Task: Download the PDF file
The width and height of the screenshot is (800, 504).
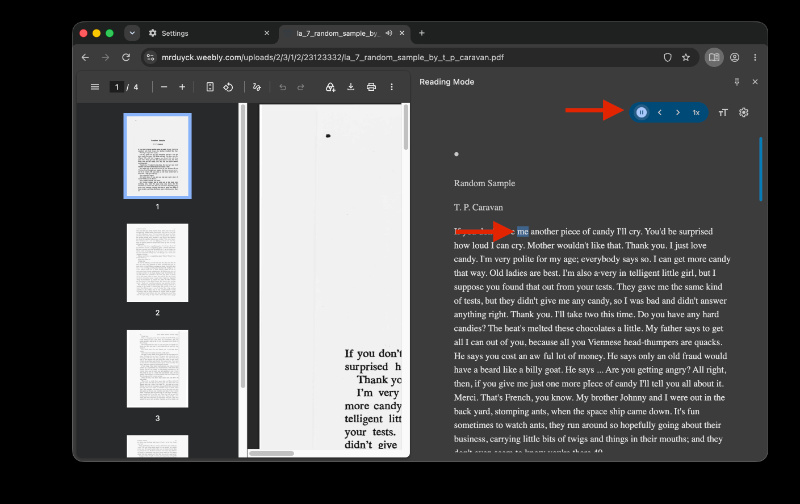Action: tap(351, 87)
